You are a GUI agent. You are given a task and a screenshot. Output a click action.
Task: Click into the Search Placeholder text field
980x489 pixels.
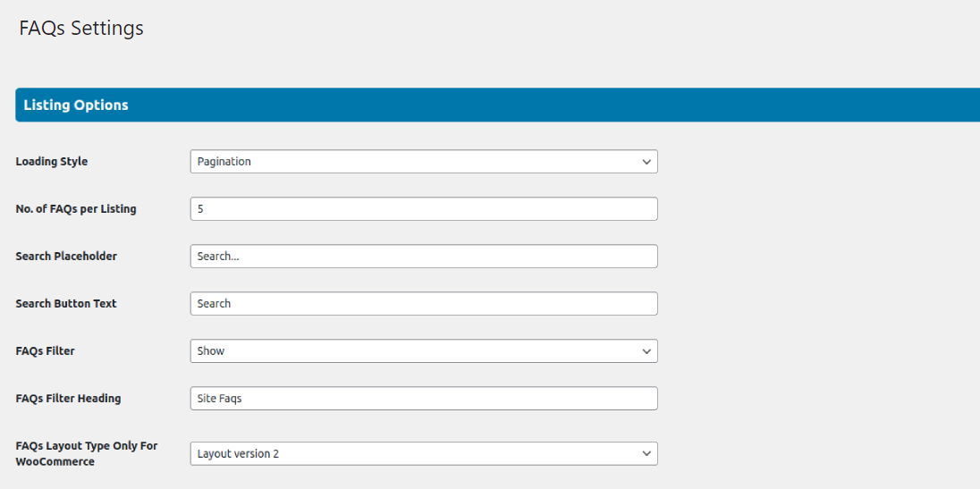point(423,257)
